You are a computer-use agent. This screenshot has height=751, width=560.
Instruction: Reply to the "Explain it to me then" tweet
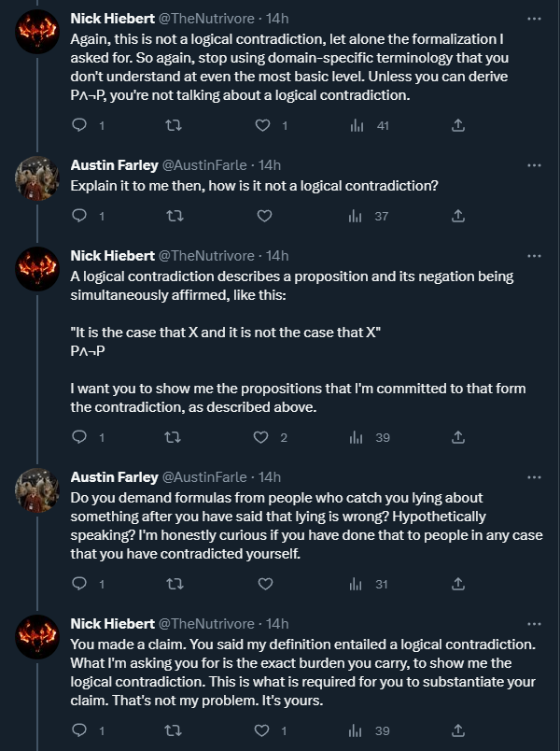click(80, 216)
